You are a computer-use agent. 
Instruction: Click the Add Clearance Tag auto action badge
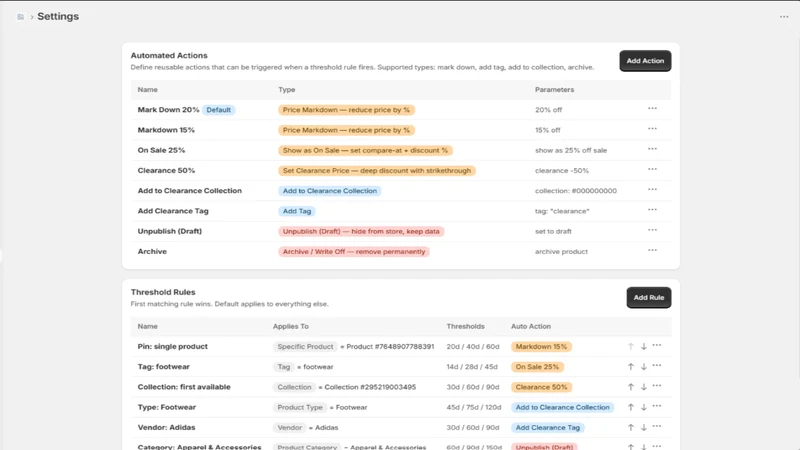click(547, 428)
